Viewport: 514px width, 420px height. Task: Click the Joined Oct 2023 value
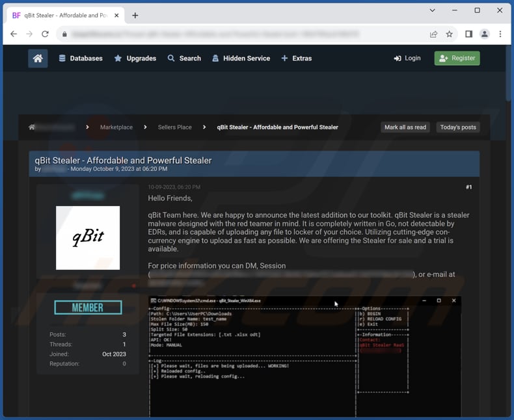tap(114, 354)
